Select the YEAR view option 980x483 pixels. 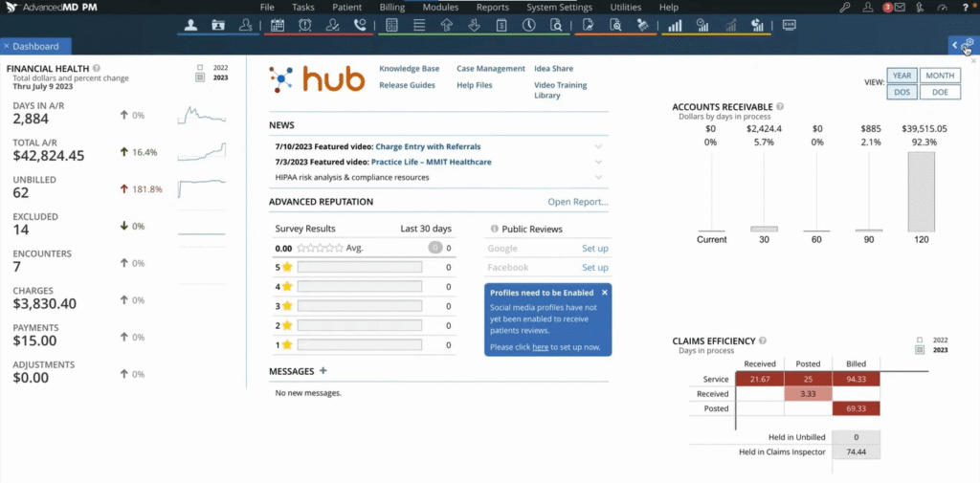(x=902, y=76)
